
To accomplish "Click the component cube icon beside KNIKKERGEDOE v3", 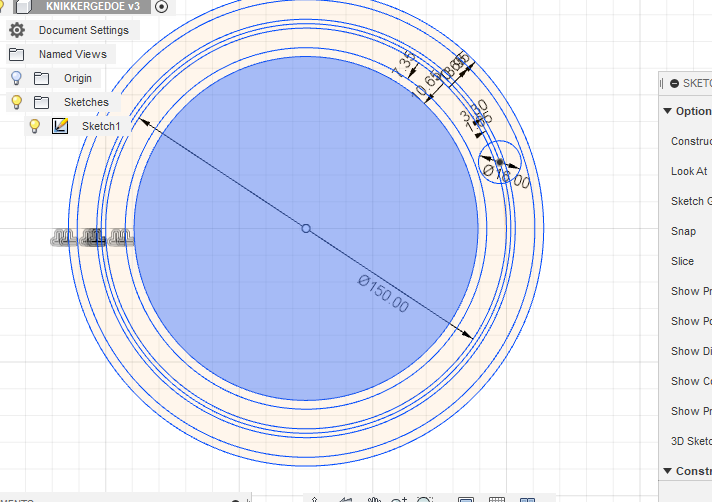I will coord(23,6).
